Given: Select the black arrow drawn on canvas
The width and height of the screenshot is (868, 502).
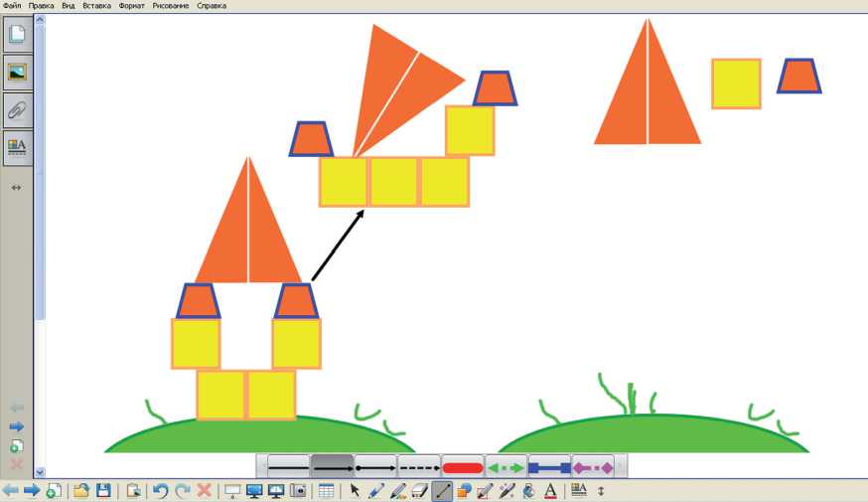Looking at the screenshot, I should 337,245.
